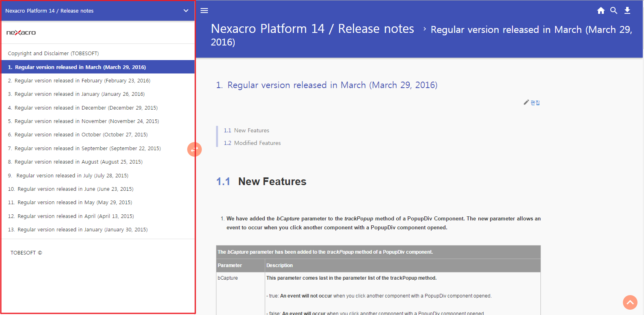Click the breadcrumb text in header
644x315 pixels.
tap(421, 35)
